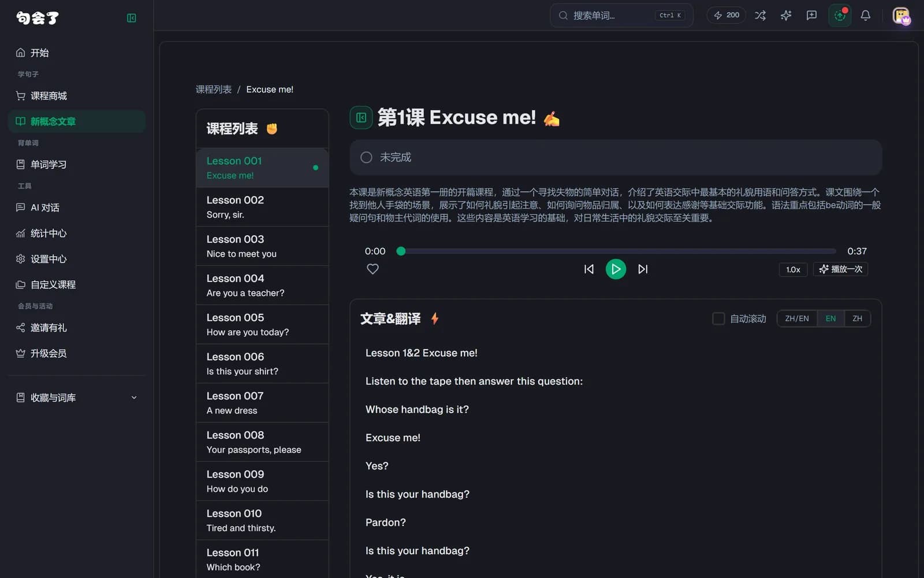The width and height of the screenshot is (924, 578).
Task: Collapse the left sidebar panel icon
Action: point(132,18)
